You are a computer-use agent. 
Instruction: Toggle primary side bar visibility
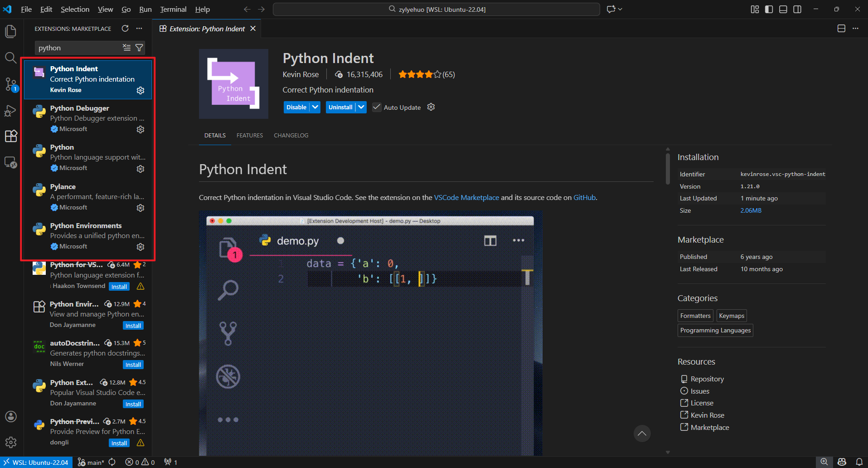(x=769, y=9)
